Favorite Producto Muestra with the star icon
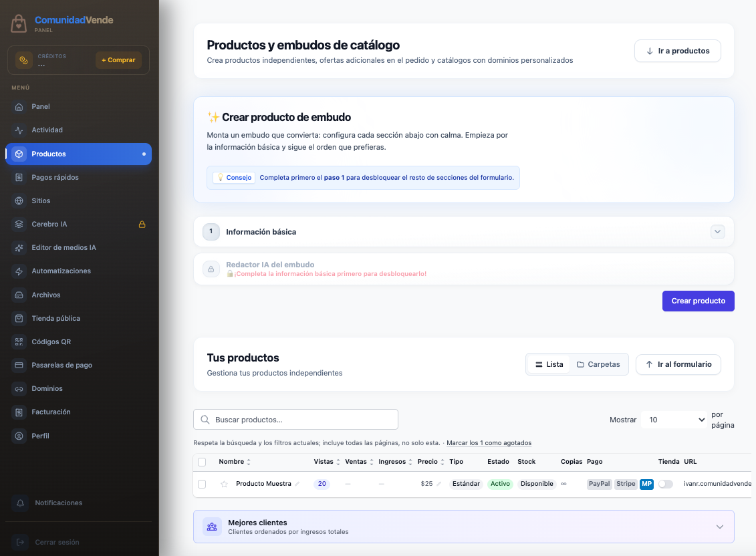756x556 pixels. tap(224, 484)
